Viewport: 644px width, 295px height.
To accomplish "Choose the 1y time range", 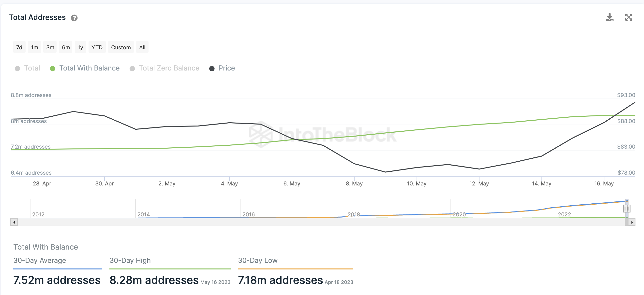I will pos(80,47).
